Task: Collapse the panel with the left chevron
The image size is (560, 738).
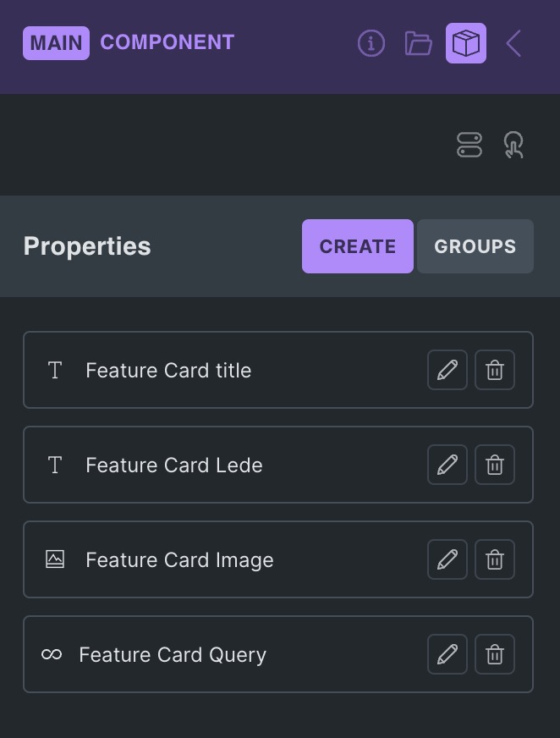Action: pos(513,43)
